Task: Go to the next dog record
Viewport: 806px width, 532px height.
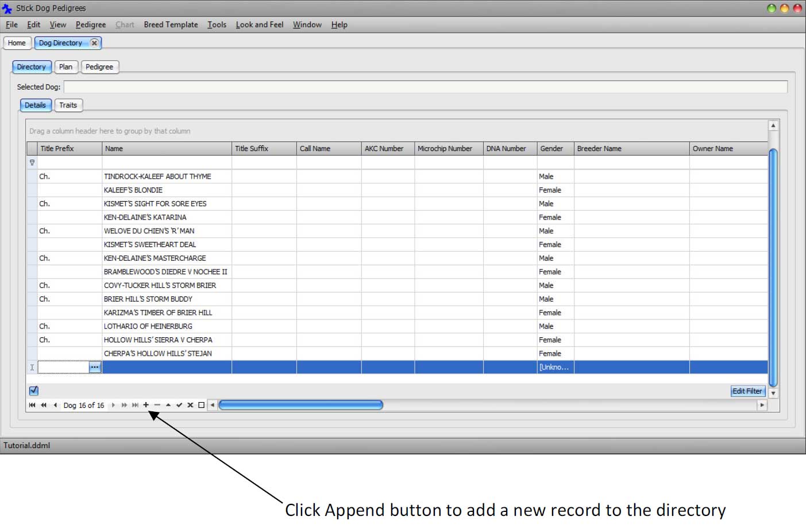Action: coord(113,405)
